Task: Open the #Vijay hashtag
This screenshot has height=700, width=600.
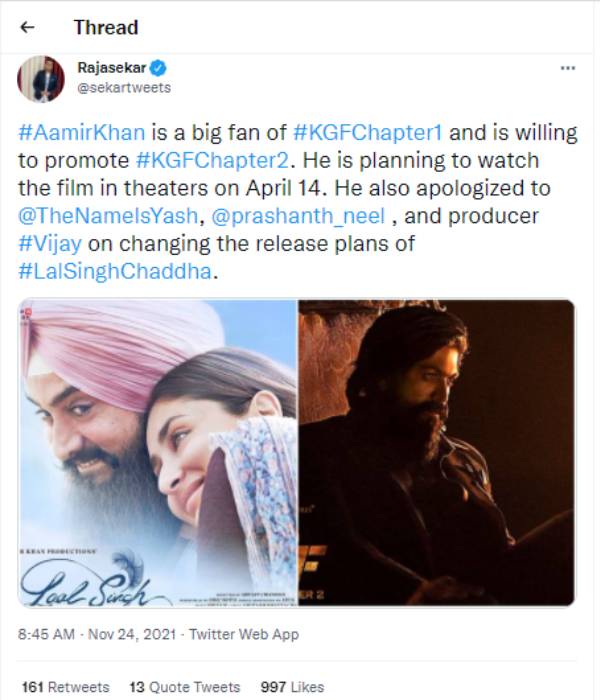Action: (50, 244)
